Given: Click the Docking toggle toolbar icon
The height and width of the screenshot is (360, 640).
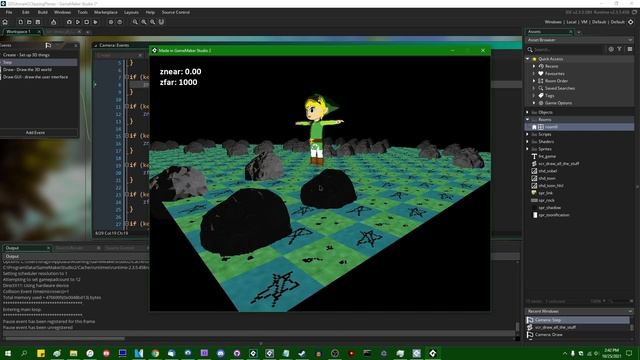Looking at the screenshot, I should click(x=161, y=22).
